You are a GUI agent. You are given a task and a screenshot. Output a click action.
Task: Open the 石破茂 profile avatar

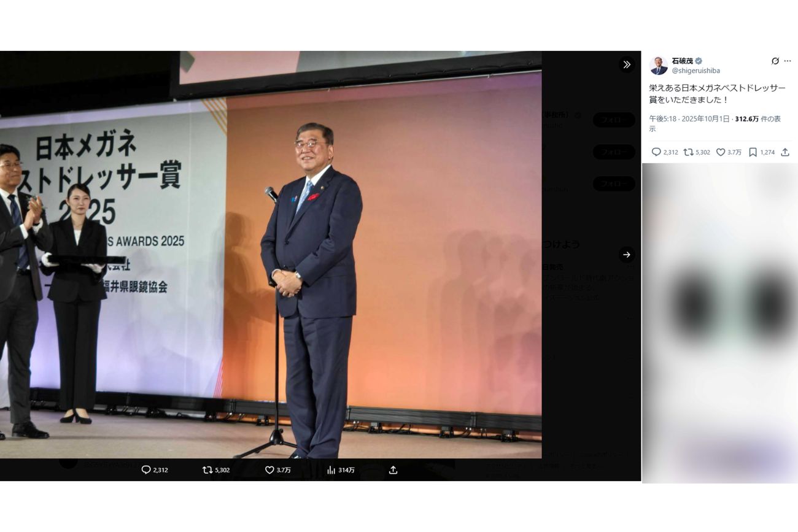coord(659,66)
